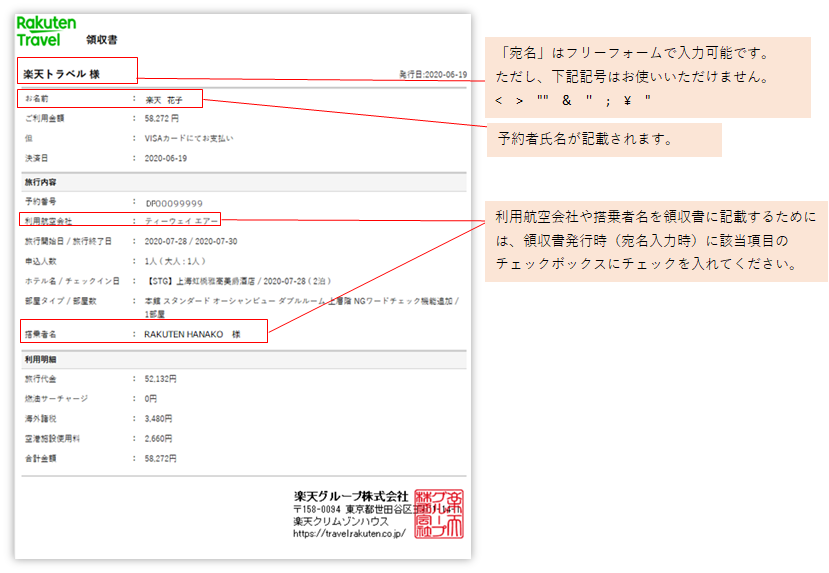The width and height of the screenshot is (829, 573).
Task: Click the お名前 label
Action: click(36, 99)
